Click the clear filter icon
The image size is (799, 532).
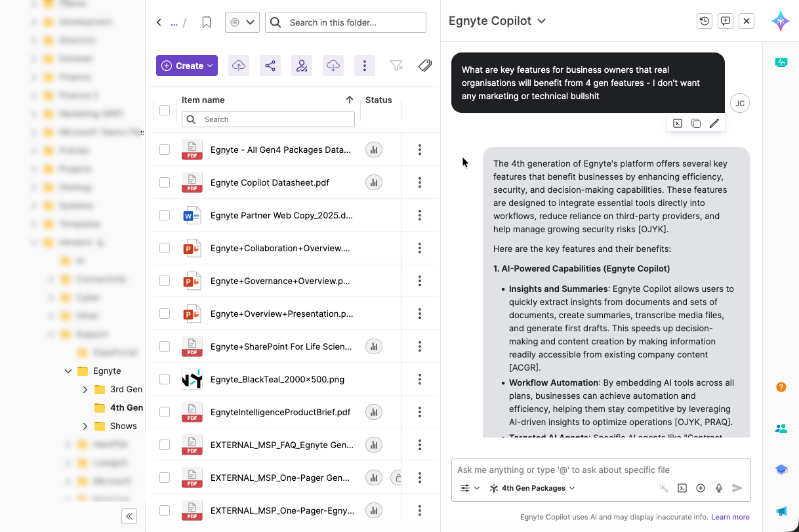point(396,66)
